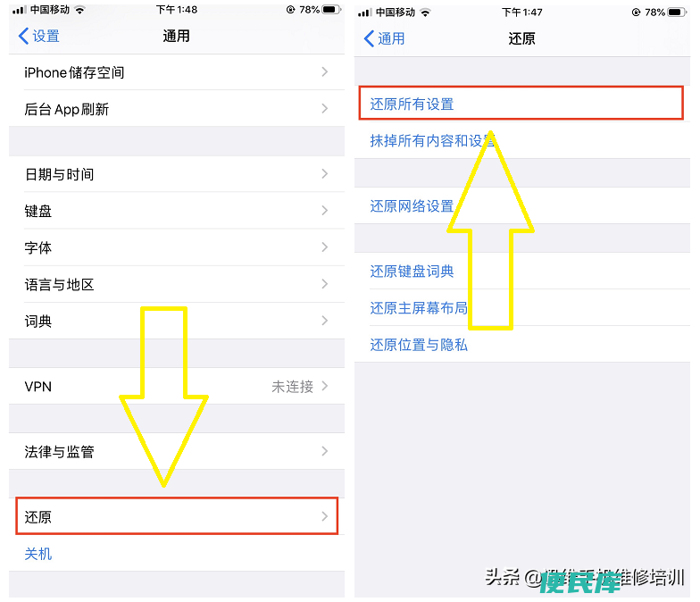The width and height of the screenshot is (700, 602).
Task: Open the 词典 row
Action: [177, 321]
